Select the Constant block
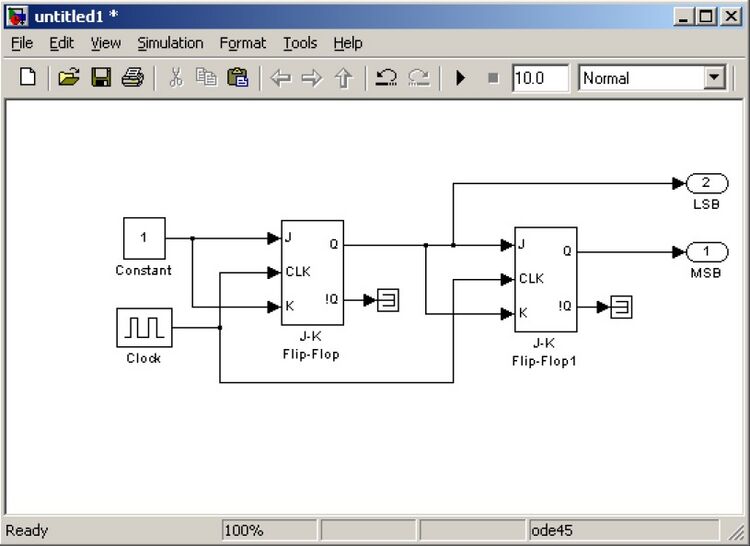The width and height of the screenshot is (750, 546). [144, 238]
